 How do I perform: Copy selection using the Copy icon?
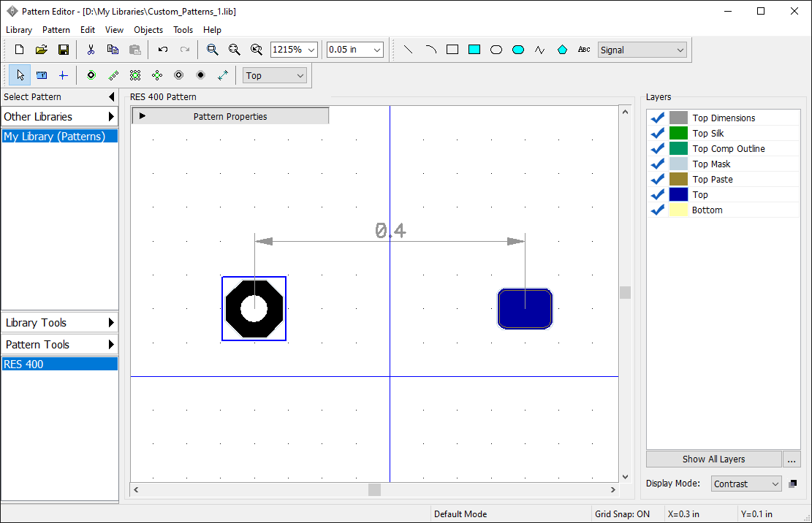point(113,50)
